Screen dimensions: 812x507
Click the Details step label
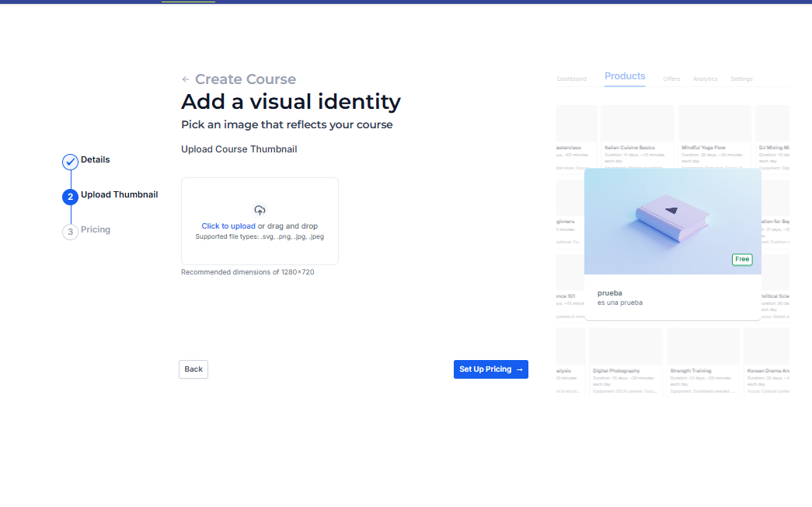(96, 159)
